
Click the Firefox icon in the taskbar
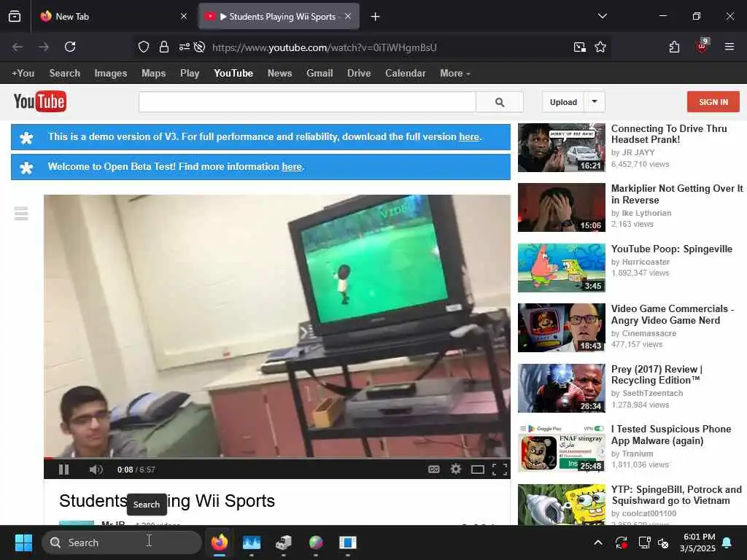tap(220, 542)
